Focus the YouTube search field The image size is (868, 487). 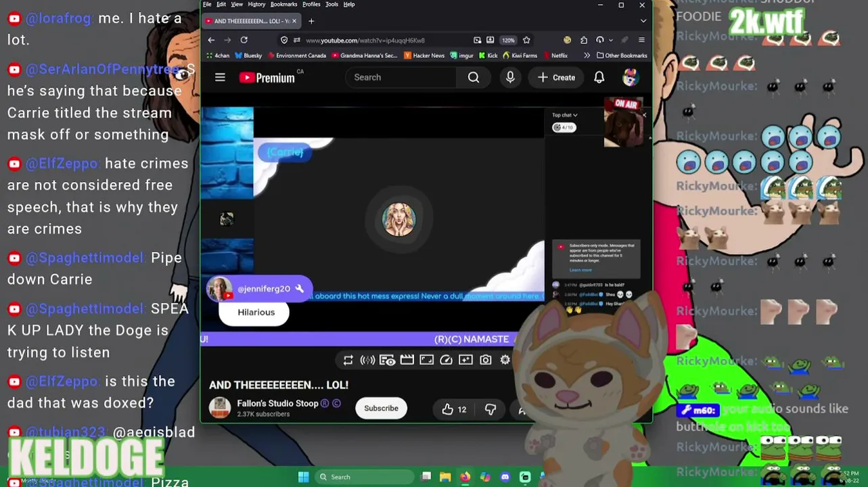click(x=401, y=78)
